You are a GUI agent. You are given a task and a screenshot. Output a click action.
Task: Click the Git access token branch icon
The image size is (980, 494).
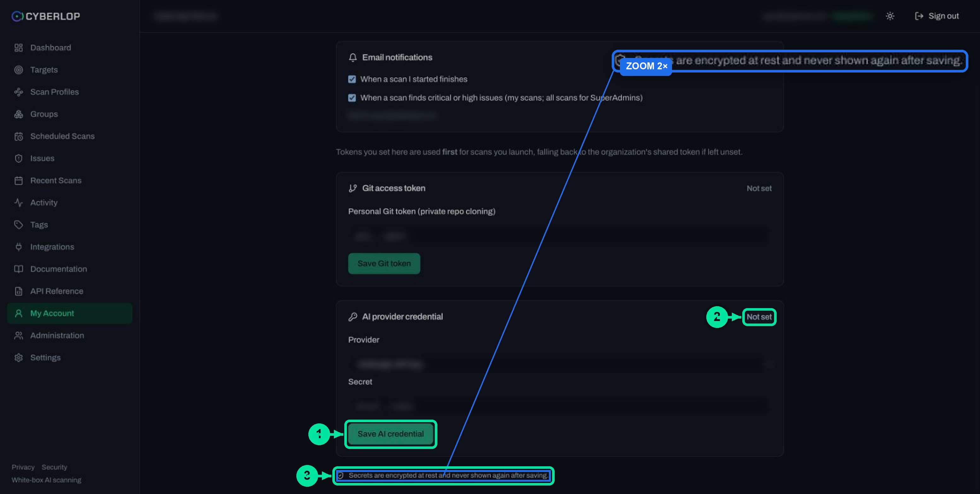pyautogui.click(x=353, y=188)
